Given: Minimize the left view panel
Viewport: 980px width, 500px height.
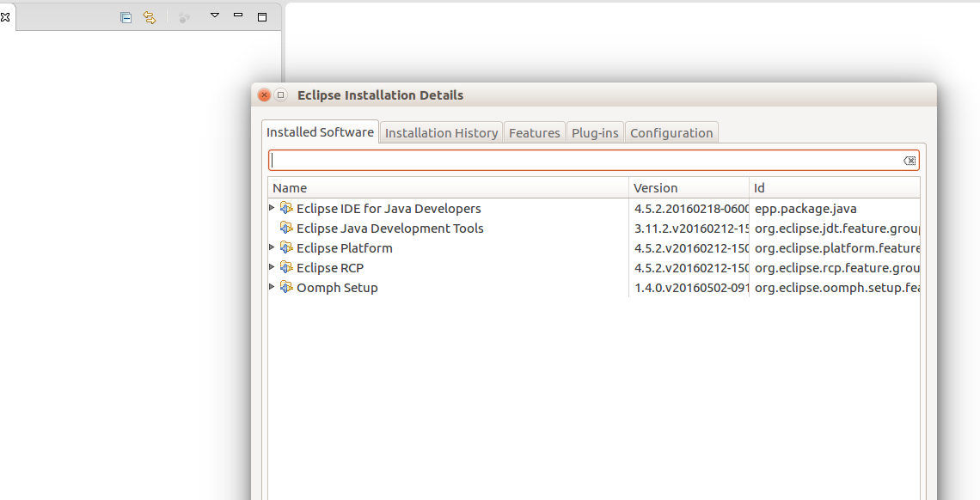Looking at the screenshot, I should pos(238,15).
